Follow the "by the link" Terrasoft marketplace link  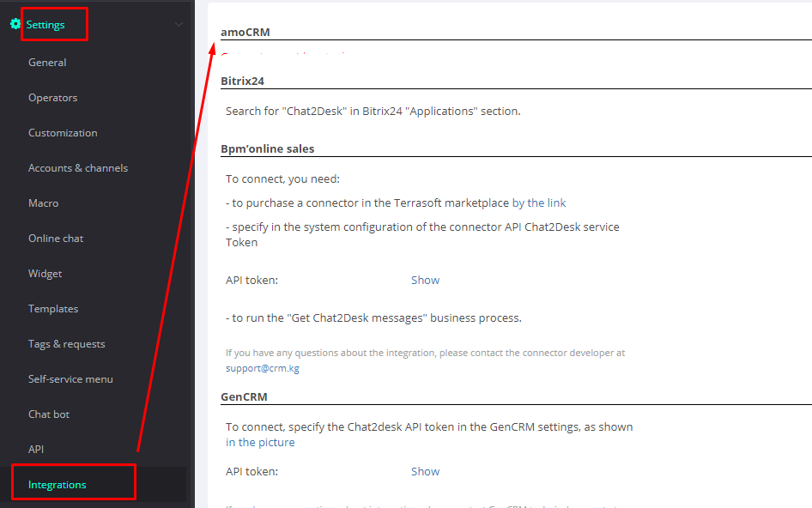coord(539,203)
